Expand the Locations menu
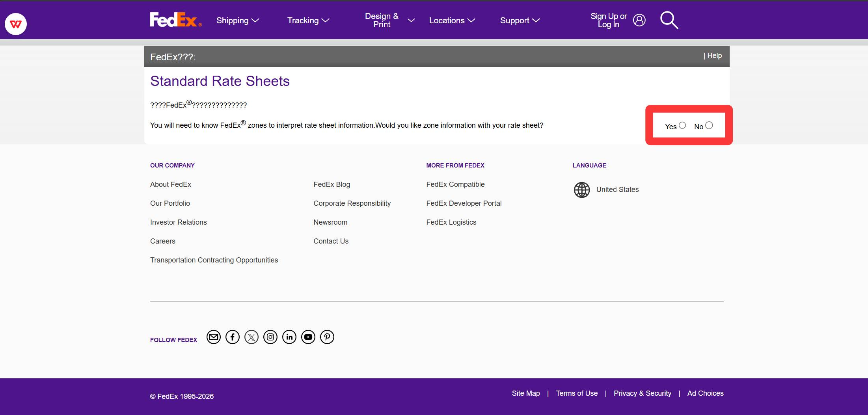This screenshot has height=415, width=868. (452, 20)
